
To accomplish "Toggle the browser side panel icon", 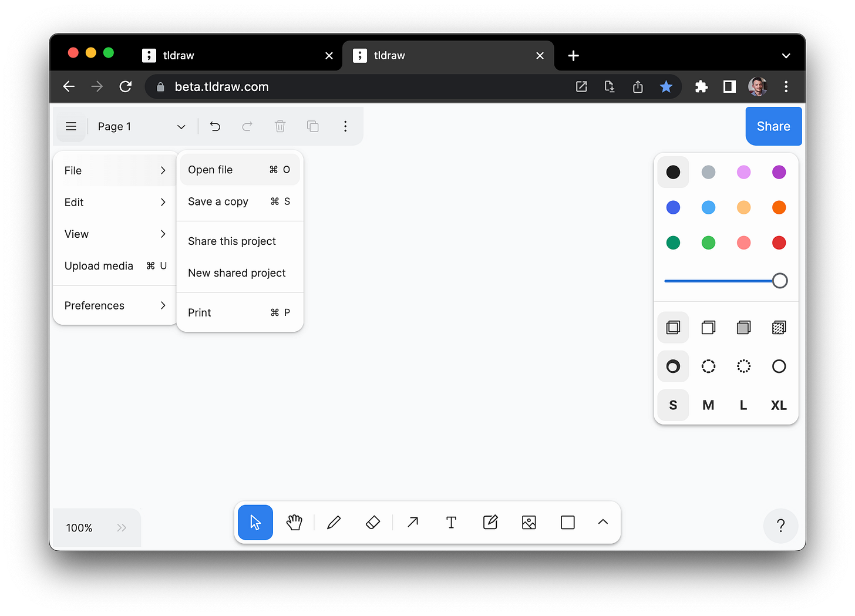I will click(729, 87).
